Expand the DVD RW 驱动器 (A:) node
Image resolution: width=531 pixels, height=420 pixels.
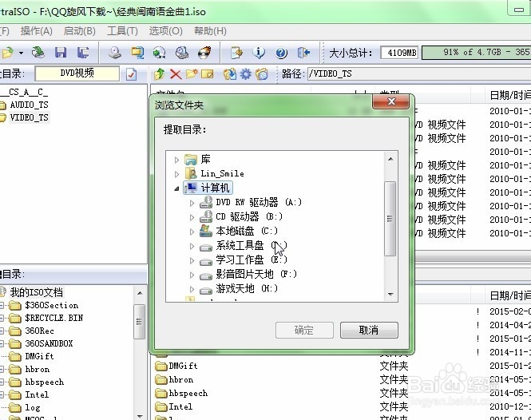click(192, 203)
